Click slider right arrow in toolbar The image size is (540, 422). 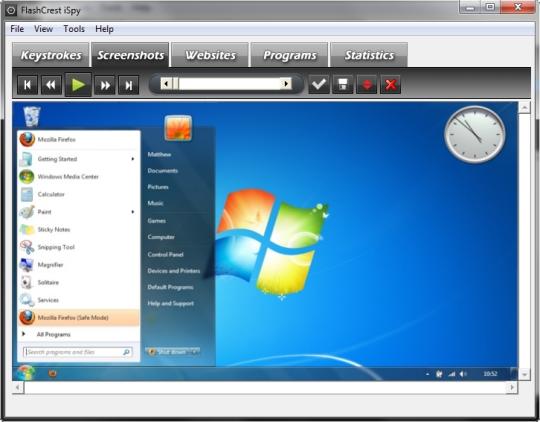click(286, 84)
